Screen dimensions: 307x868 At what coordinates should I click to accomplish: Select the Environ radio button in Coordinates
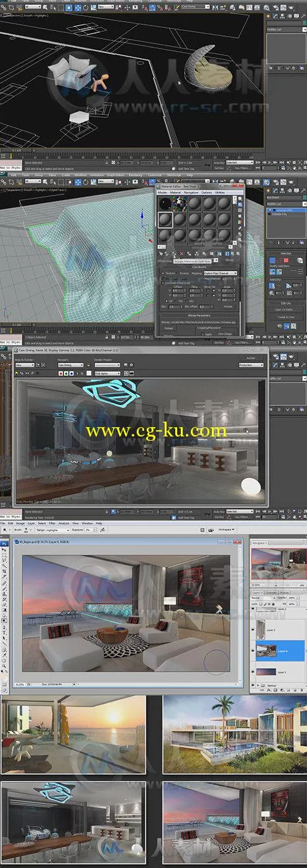[x=178, y=273]
